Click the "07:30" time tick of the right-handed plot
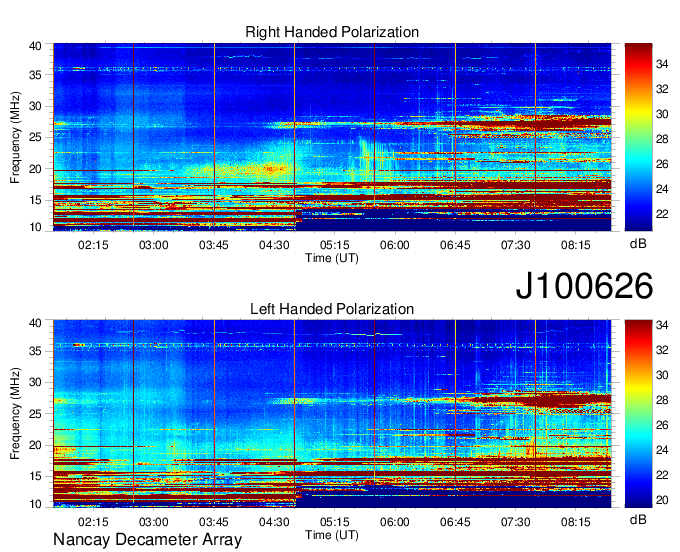Viewport: 680px width, 552px height. (516, 245)
